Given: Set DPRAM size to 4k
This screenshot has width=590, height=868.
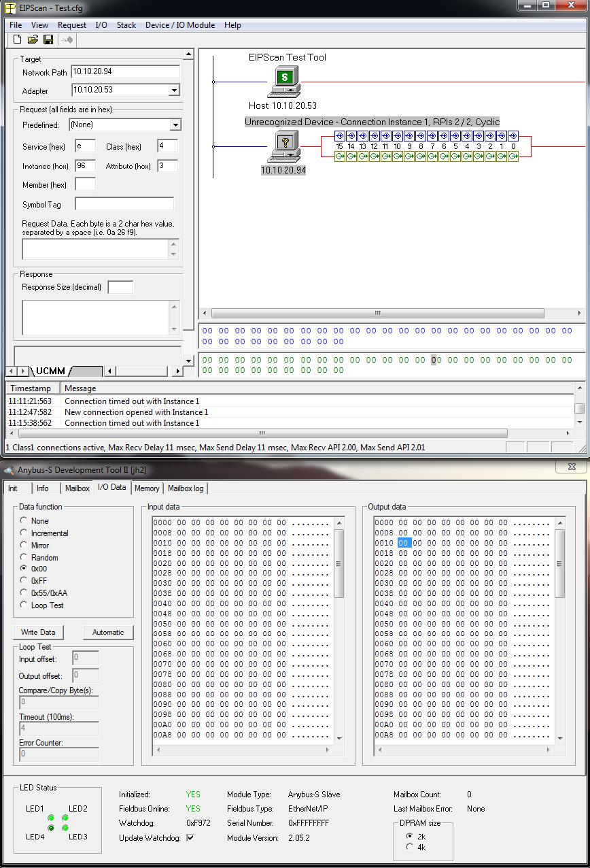Looking at the screenshot, I should point(409,847).
